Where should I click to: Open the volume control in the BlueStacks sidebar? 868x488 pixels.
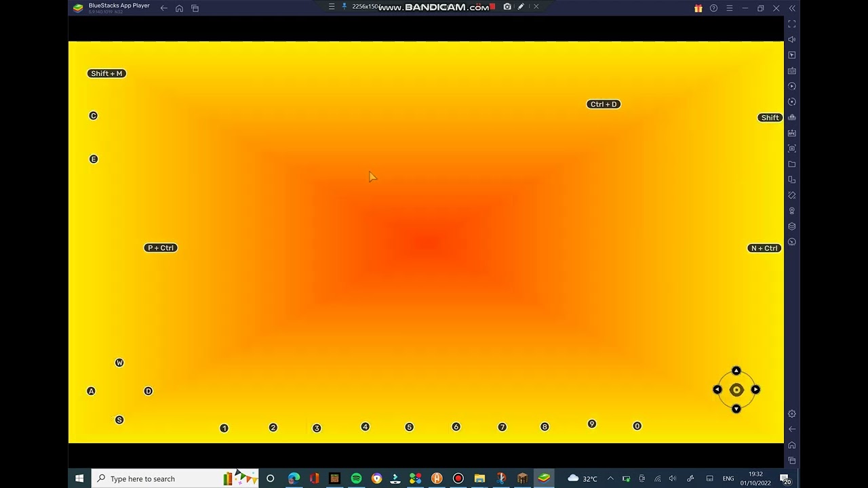[x=791, y=39]
